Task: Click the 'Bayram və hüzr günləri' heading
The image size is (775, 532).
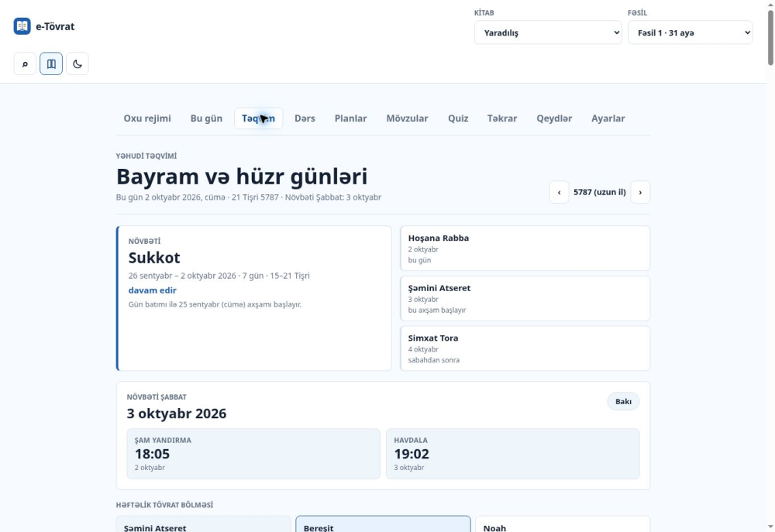Action: point(242,177)
